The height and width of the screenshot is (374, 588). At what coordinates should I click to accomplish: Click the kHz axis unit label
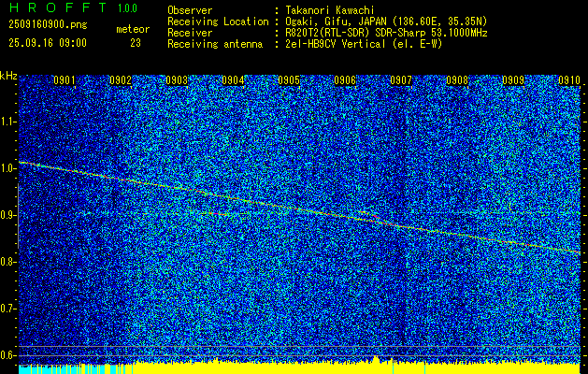click(x=8, y=76)
